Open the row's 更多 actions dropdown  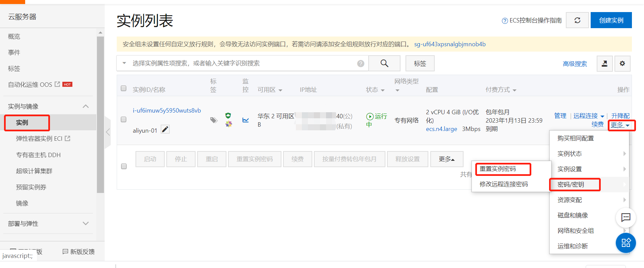(620, 125)
